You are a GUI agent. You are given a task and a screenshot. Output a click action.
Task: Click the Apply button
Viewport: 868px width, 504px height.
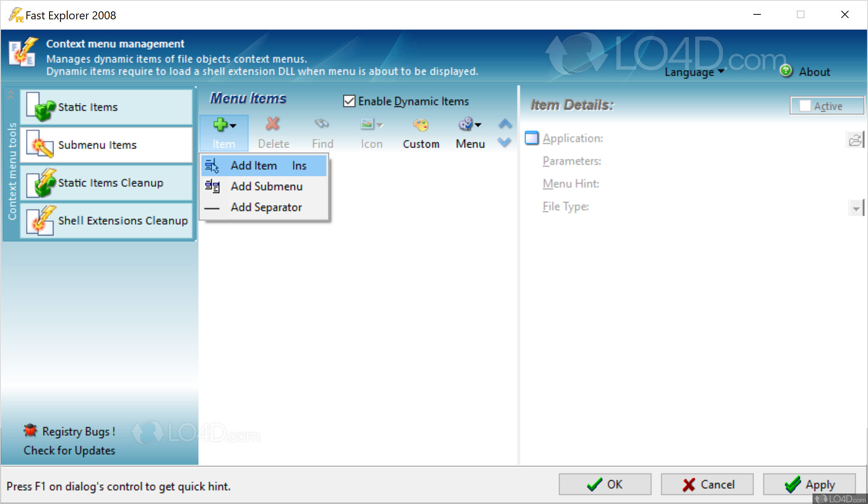point(809,484)
